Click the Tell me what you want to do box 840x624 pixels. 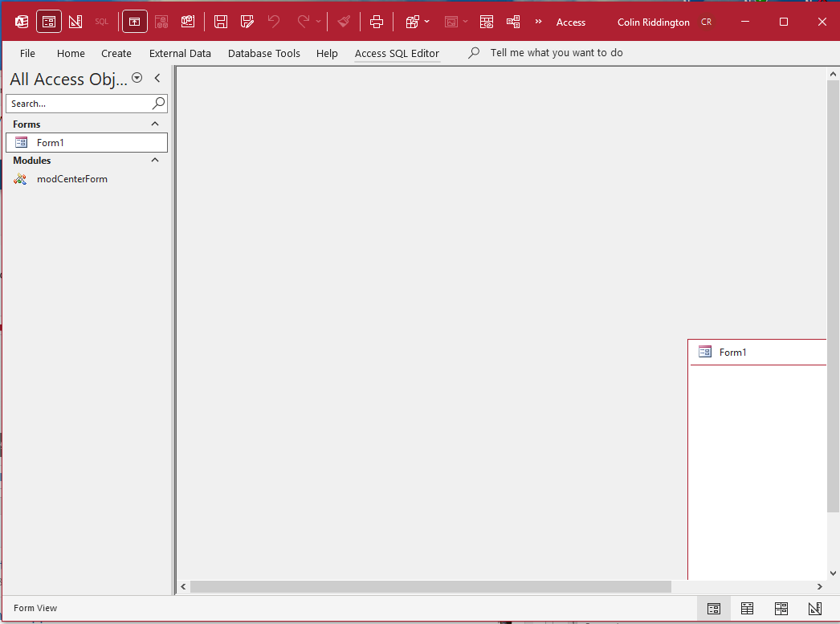[x=556, y=53]
